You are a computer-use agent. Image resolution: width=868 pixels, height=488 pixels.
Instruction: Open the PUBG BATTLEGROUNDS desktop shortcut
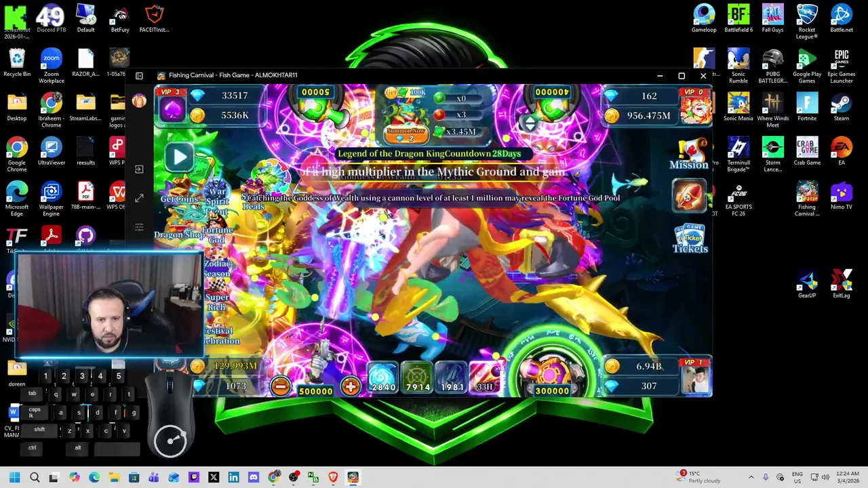click(x=772, y=66)
